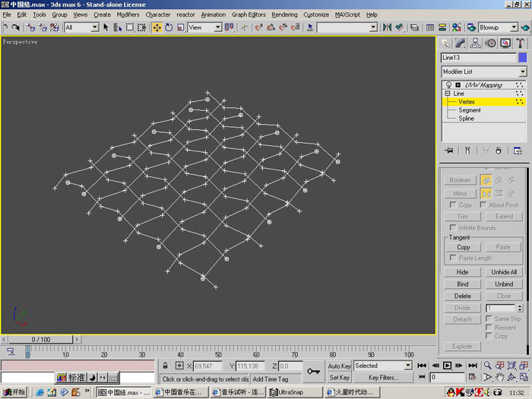Screen dimensions: 532x399
Task: Click the Configure Modifier Sets icon
Action: (x=518, y=150)
